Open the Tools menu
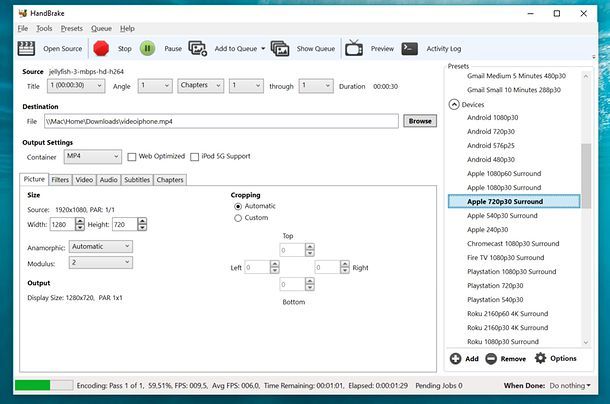The width and height of the screenshot is (610, 404). [x=44, y=28]
